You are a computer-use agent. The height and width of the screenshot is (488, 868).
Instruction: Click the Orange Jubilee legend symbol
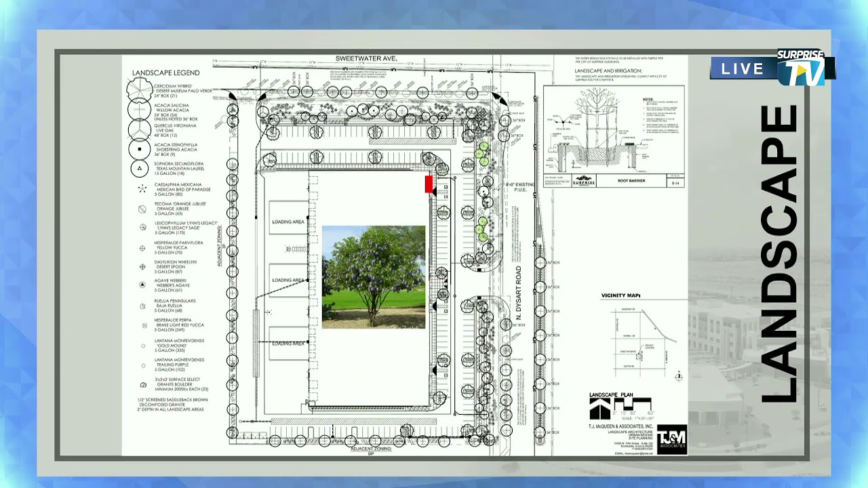point(142,209)
